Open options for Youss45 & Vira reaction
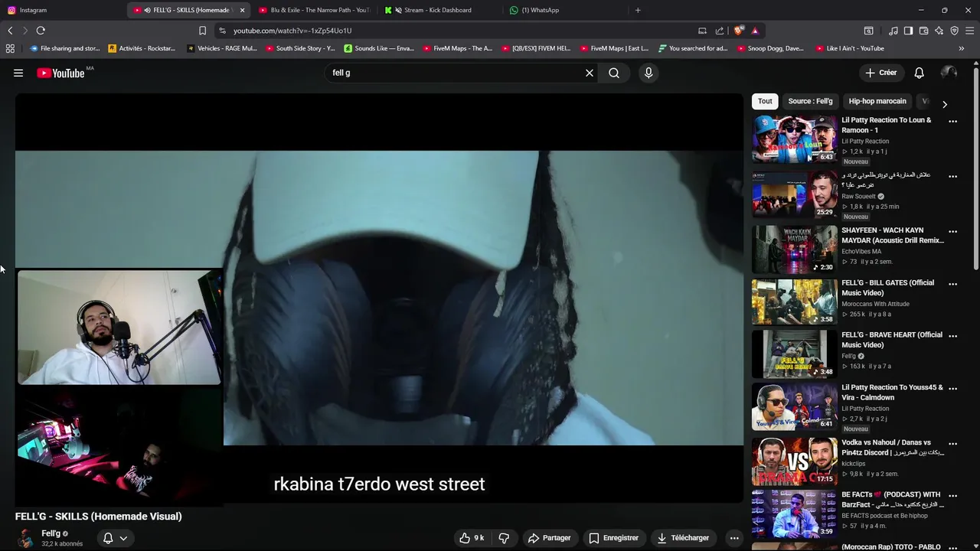 [953, 388]
